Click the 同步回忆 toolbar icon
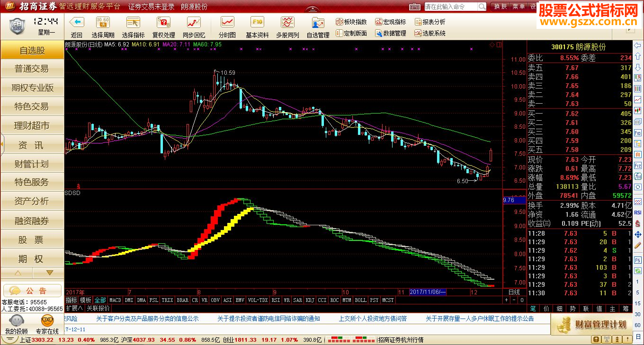The width and height of the screenshot is (644, 345). coord(194,22)
